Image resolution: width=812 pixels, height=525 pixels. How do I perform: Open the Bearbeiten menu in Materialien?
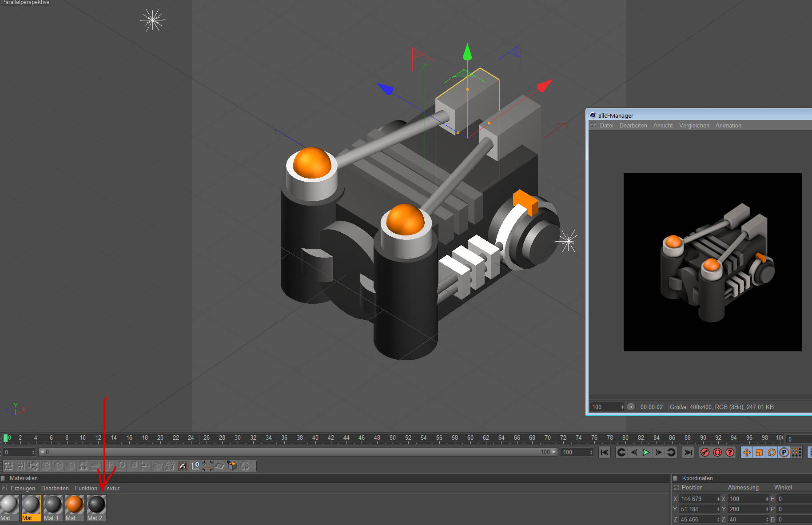point(55,488)
